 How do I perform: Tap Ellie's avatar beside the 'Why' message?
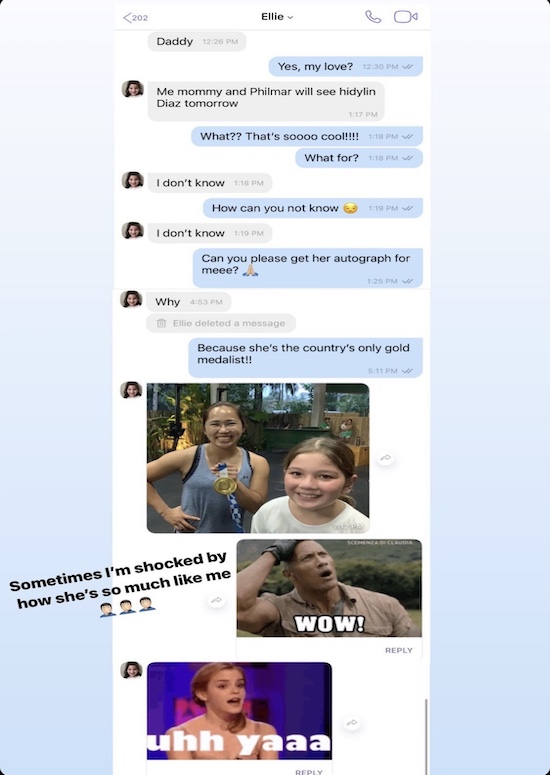click(x=131, y=300)
